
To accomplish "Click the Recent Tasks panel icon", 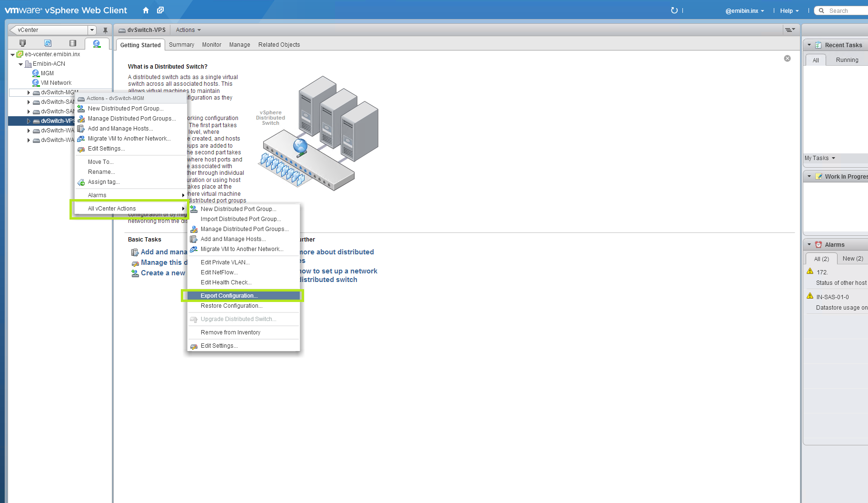I will click(819, 45).
